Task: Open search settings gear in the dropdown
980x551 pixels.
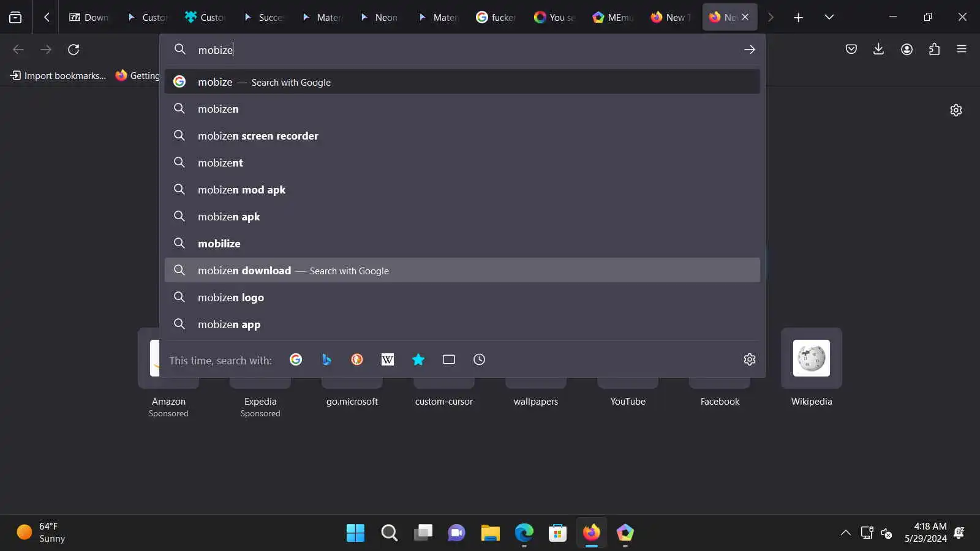Action: pos(749,360)
